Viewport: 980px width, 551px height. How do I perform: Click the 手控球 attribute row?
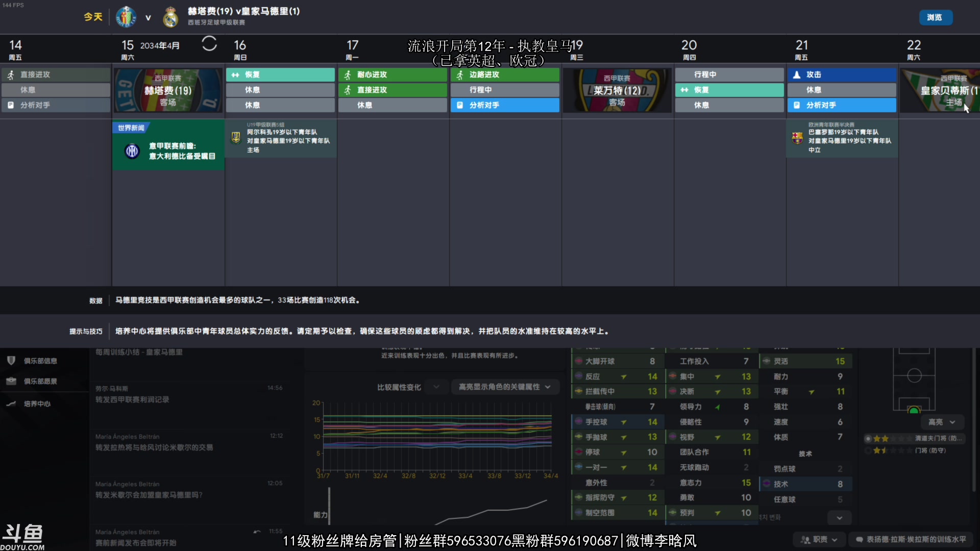pyautogui.click(x=618, y=422)
